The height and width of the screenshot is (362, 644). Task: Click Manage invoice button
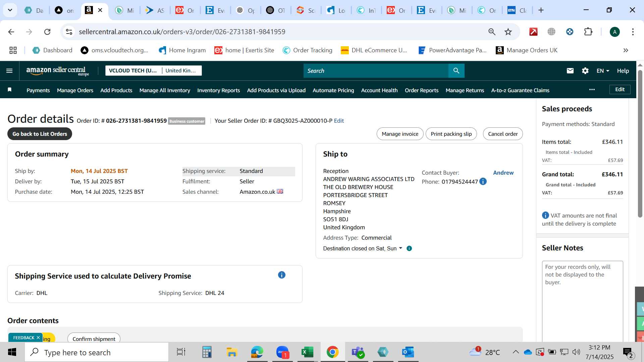click(x=400, y=134)
